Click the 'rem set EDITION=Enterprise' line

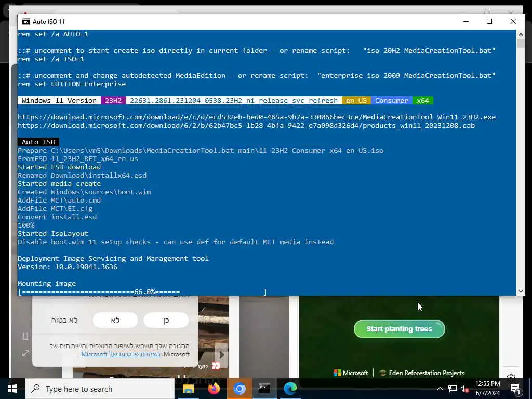tap(72, 84)
